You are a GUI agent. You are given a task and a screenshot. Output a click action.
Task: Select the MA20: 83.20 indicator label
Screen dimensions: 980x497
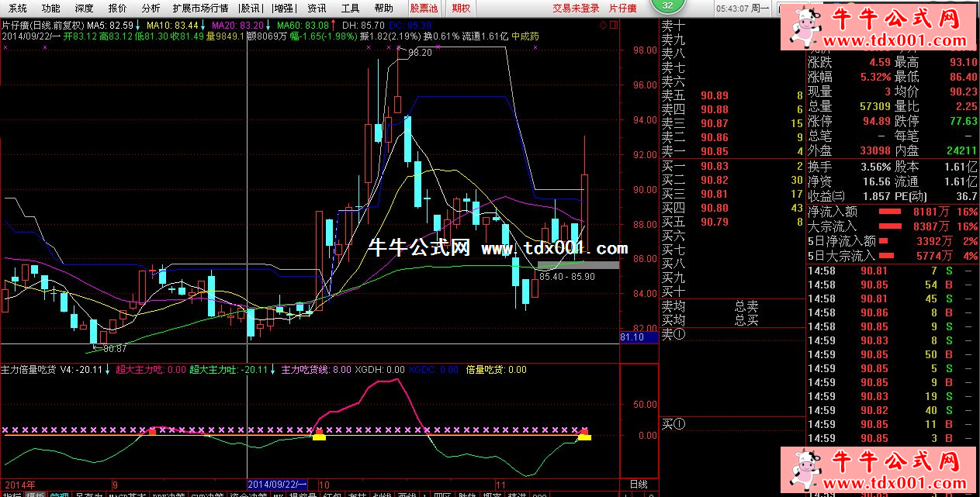click(x=237, y=25)
